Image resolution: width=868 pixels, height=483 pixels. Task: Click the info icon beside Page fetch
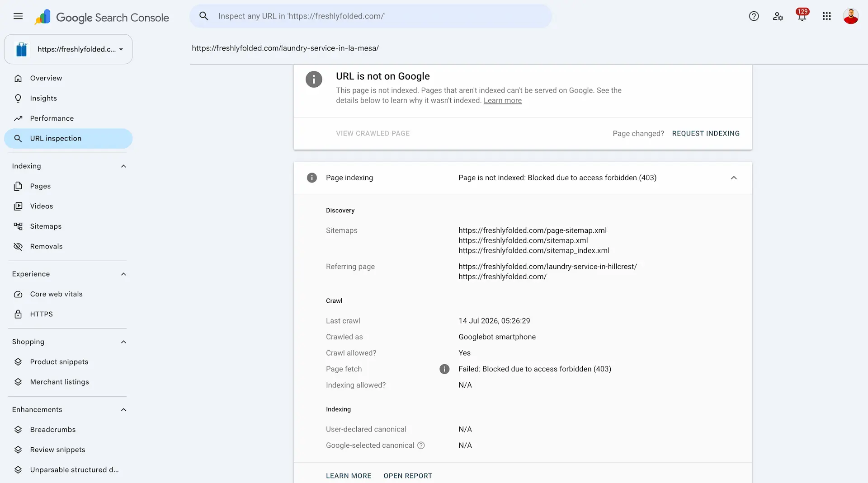pos(444,369)
